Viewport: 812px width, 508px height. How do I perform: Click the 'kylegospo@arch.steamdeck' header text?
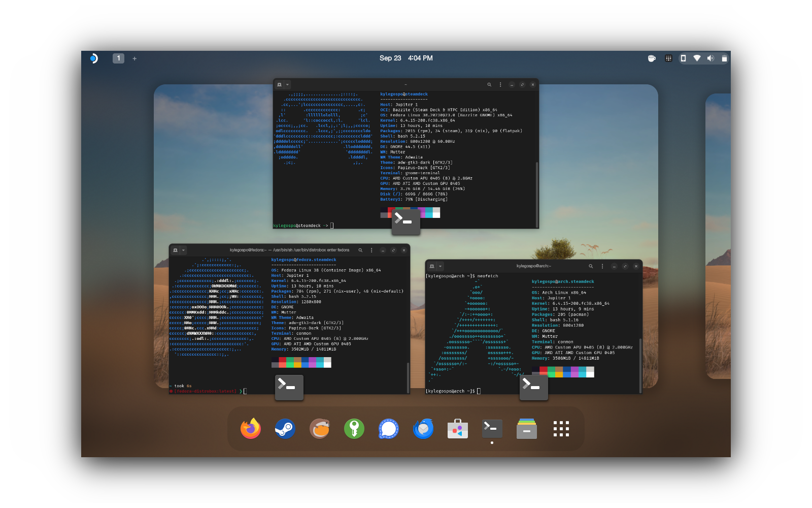563,281
